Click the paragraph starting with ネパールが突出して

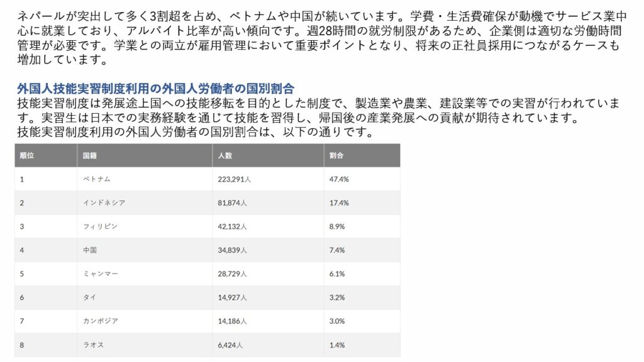click(322, 38)
